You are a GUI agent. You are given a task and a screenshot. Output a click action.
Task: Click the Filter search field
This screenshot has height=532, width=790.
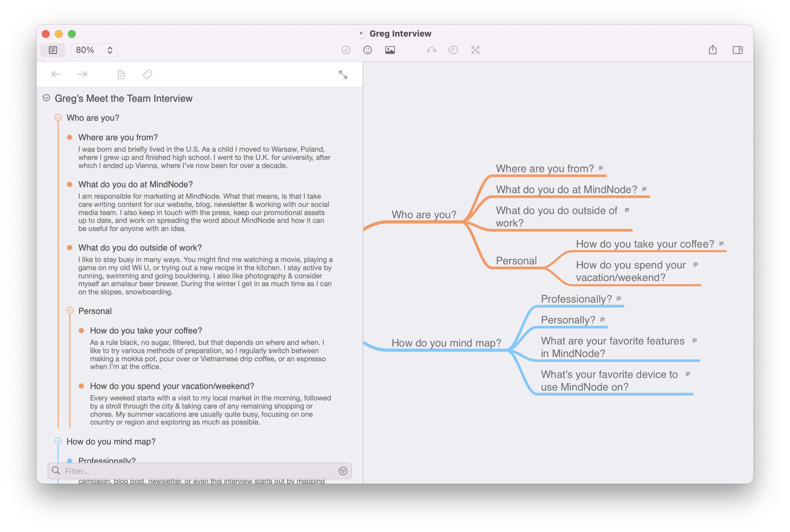coord(199,471)
